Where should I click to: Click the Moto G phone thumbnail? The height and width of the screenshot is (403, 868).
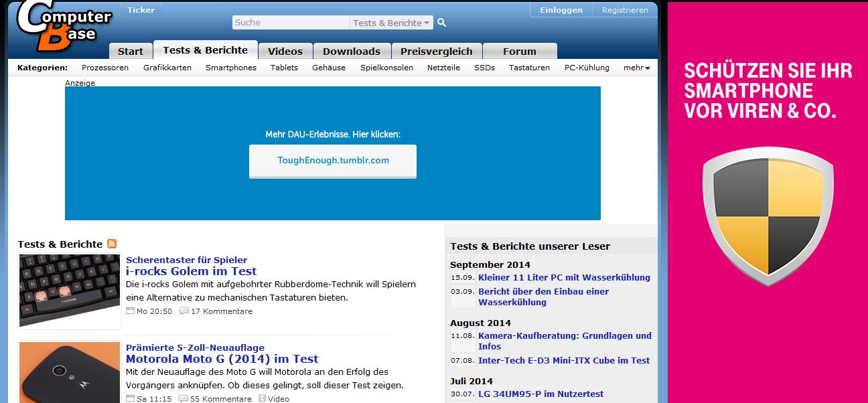pos(70,372)
